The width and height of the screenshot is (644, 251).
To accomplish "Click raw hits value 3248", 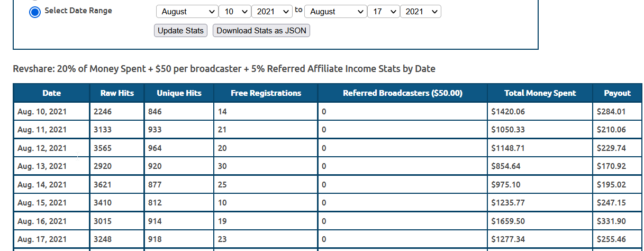I will click(103, 239).
